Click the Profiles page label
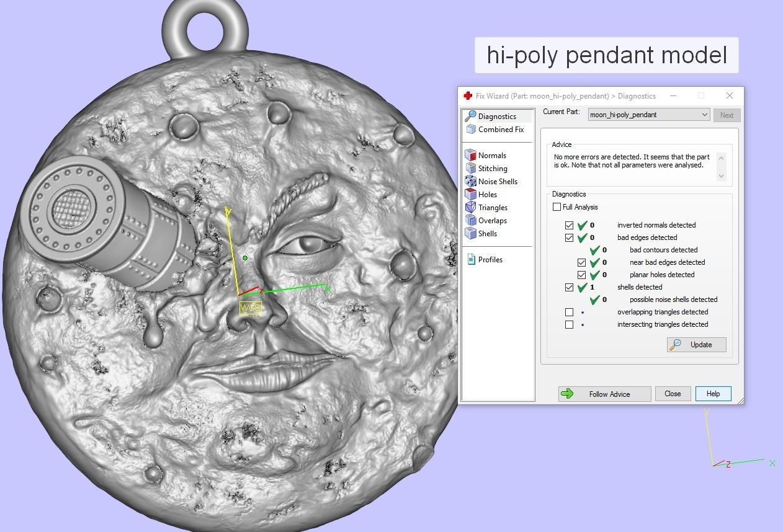The width and height of the screenshot is (783, 532). point(490,259)
